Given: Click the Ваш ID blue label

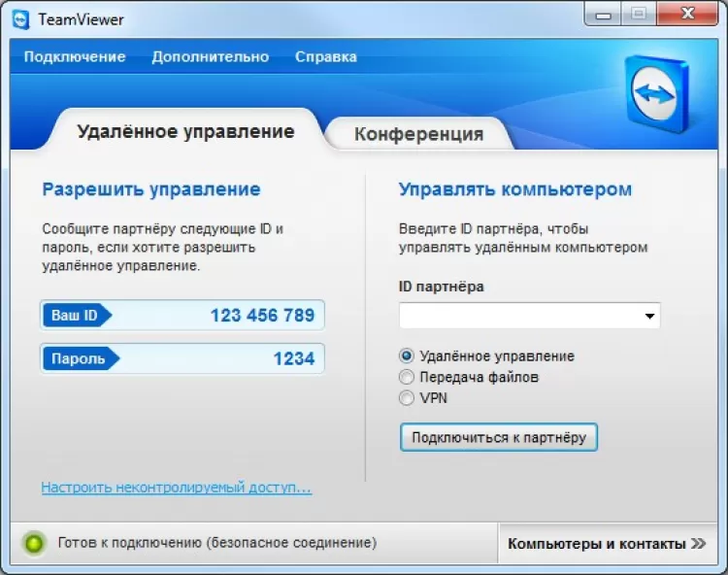Looking at the screenshot, I should tap(77, 316).
